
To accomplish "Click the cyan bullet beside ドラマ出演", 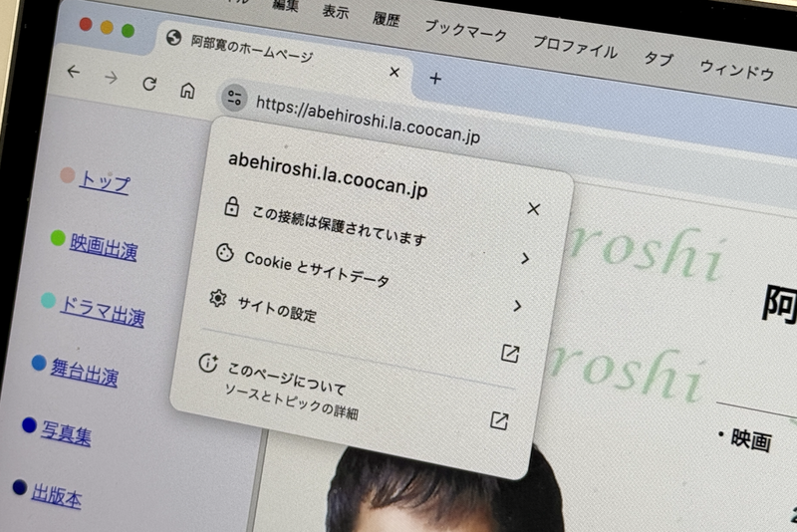I will (x=48, y=300).
